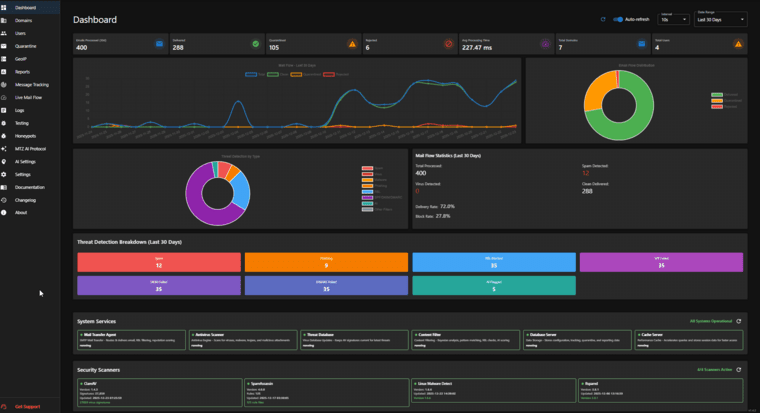
Task: Open the ClamAV scanner card
Action: click(159, 392)
